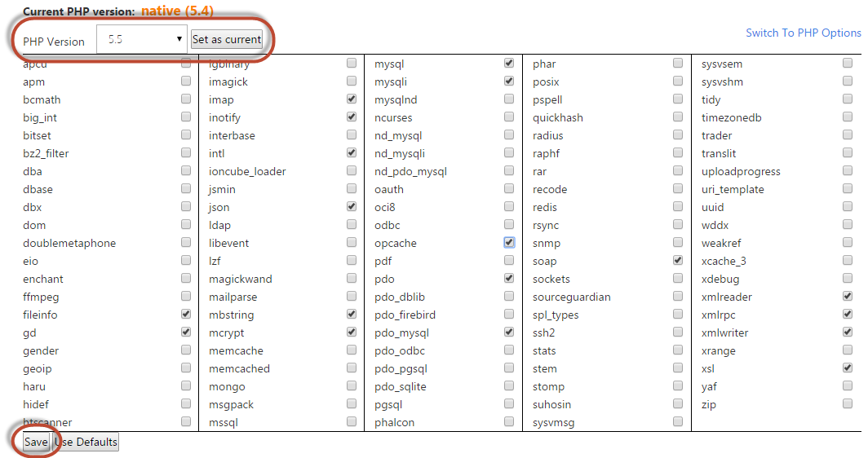The width and height of the screenshot is (868, 458).
Task: Enable the mysqlnd extension checkbox
Action: (509, 99)
